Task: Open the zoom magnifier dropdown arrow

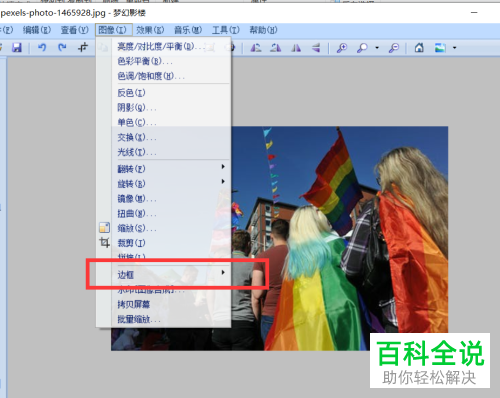Action: 377,48
